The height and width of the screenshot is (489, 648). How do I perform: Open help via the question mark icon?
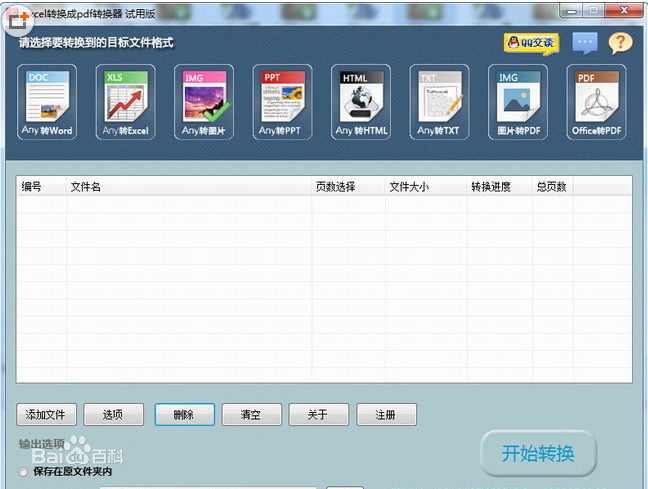tap(621, 43)
